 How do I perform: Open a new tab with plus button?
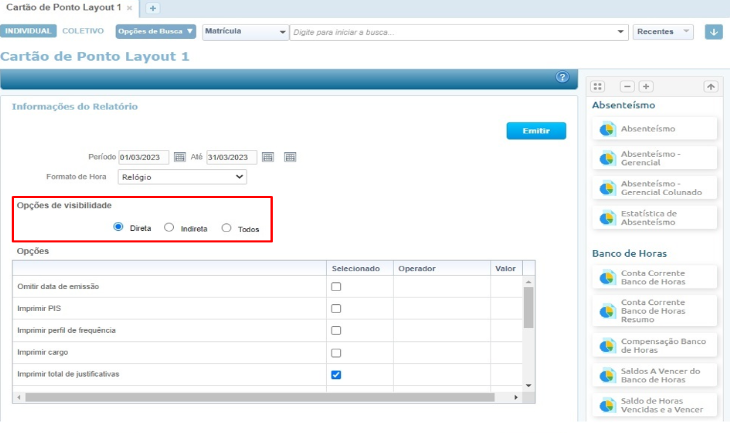coord(153,8)
